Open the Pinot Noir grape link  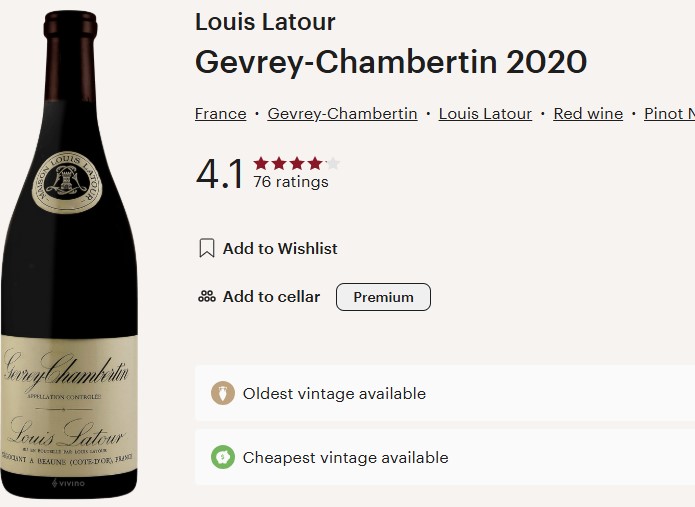(x=669, y=114)
